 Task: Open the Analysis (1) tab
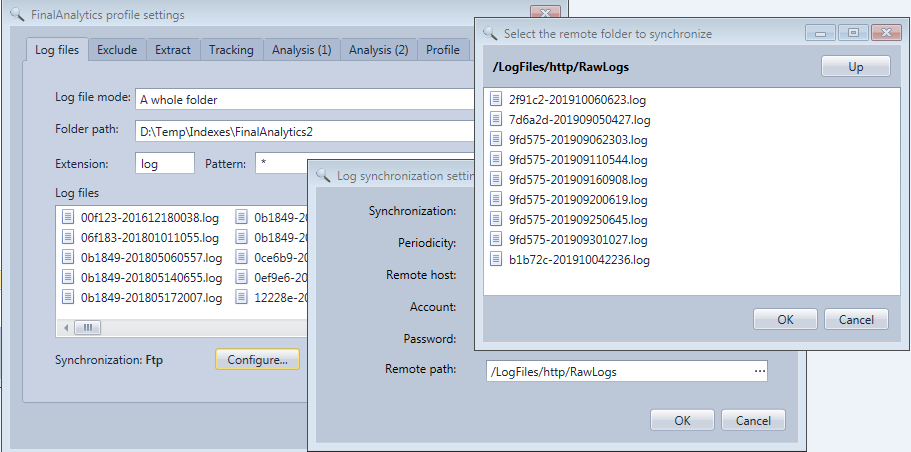(302, 50)
